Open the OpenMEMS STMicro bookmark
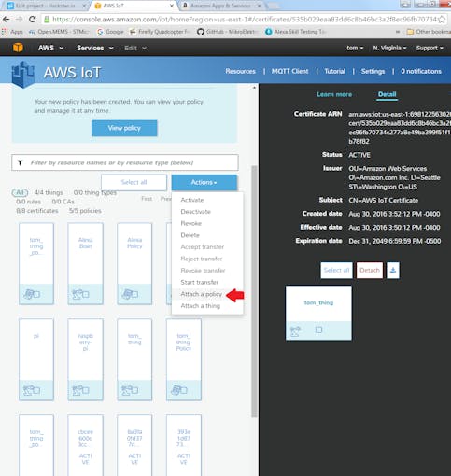 point(59,32)
